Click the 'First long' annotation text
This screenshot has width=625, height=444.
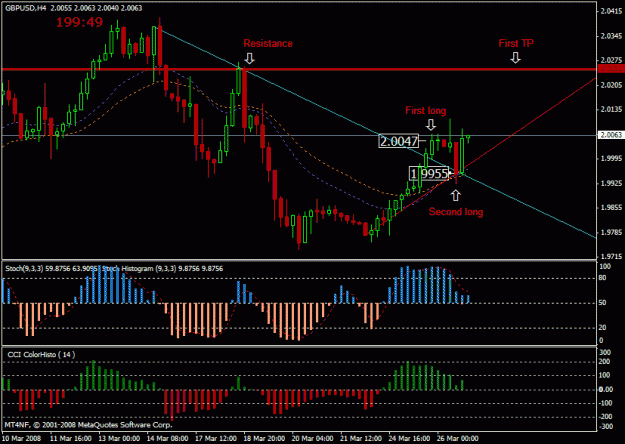click(425, 110)
